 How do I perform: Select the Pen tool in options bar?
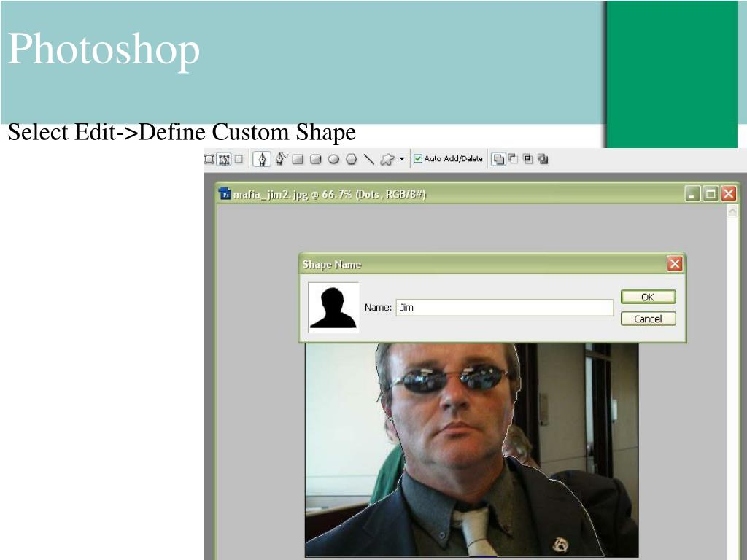pyautogui.click(x=262, y=159)
